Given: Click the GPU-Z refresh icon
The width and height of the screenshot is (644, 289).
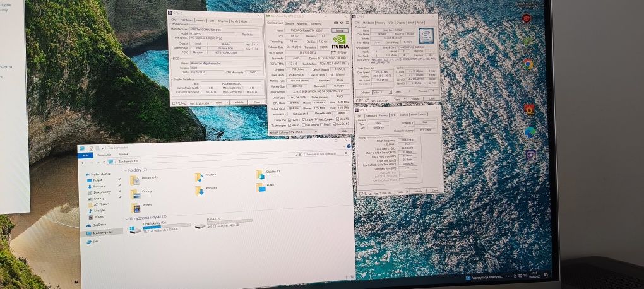Looking at the screenshot, I should 342,23.
